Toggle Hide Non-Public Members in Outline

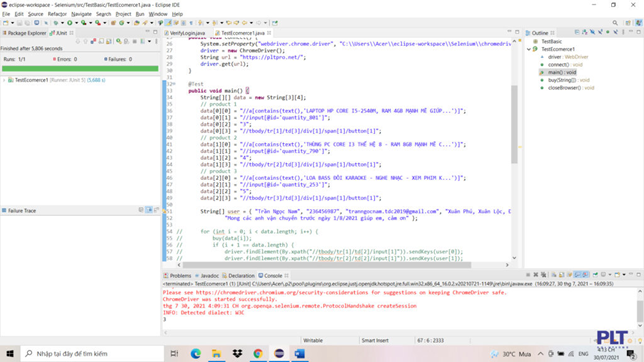point(607,32)
